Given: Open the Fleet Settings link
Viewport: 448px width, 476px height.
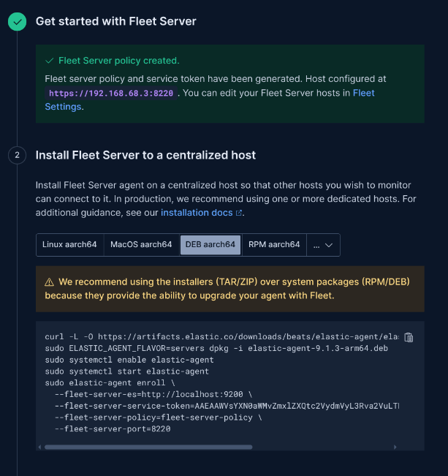Looking at the screenshot, I should pyautogui.click(x=210, y=100).
